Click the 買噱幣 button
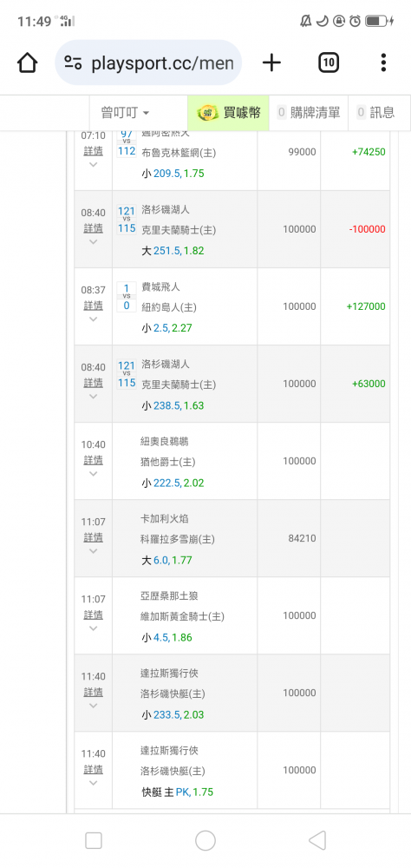Screen dimensions: 411x868 (x=228, y=113)
